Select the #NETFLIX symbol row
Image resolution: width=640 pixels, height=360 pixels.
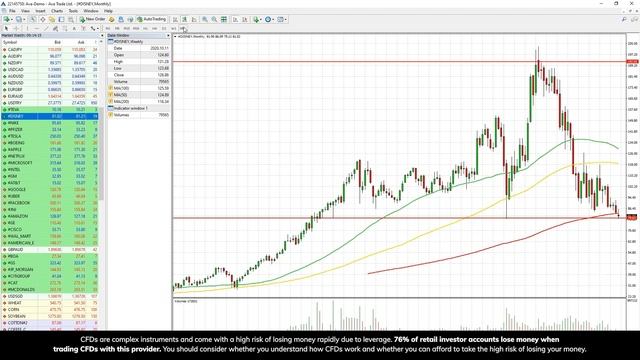tap(49, 156)
